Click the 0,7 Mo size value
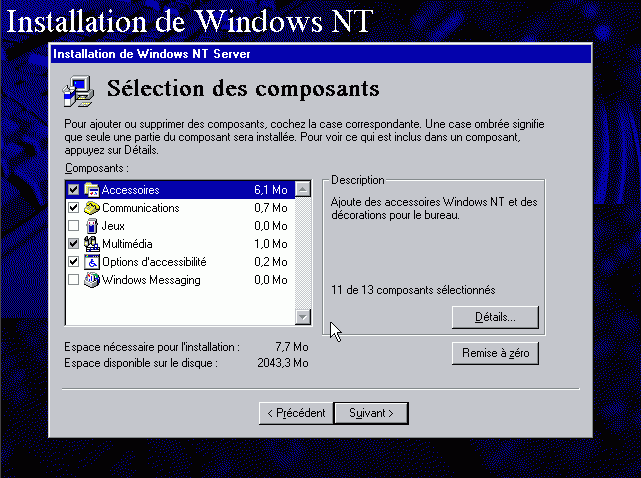 [271, 208]
